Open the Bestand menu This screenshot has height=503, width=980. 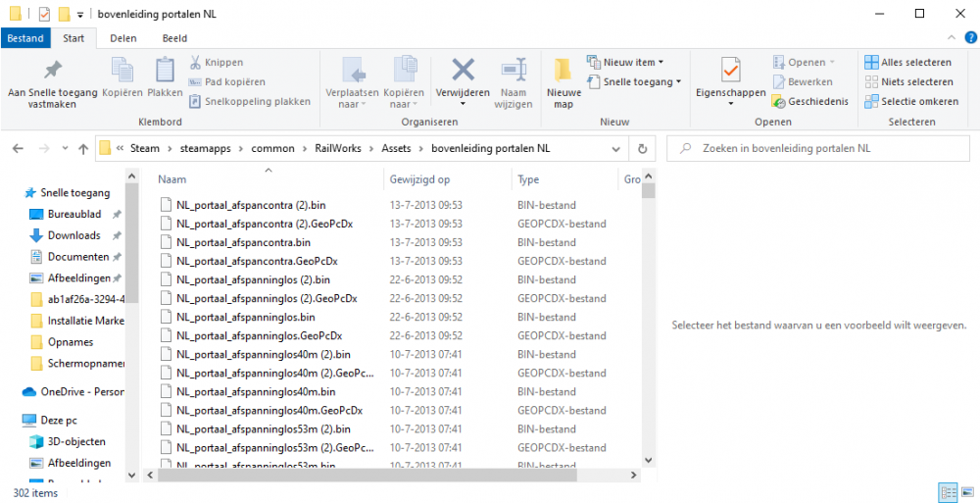[24, 38]
